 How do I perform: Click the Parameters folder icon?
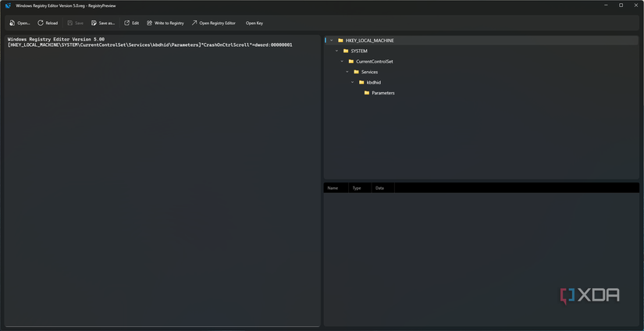(367, 93)
